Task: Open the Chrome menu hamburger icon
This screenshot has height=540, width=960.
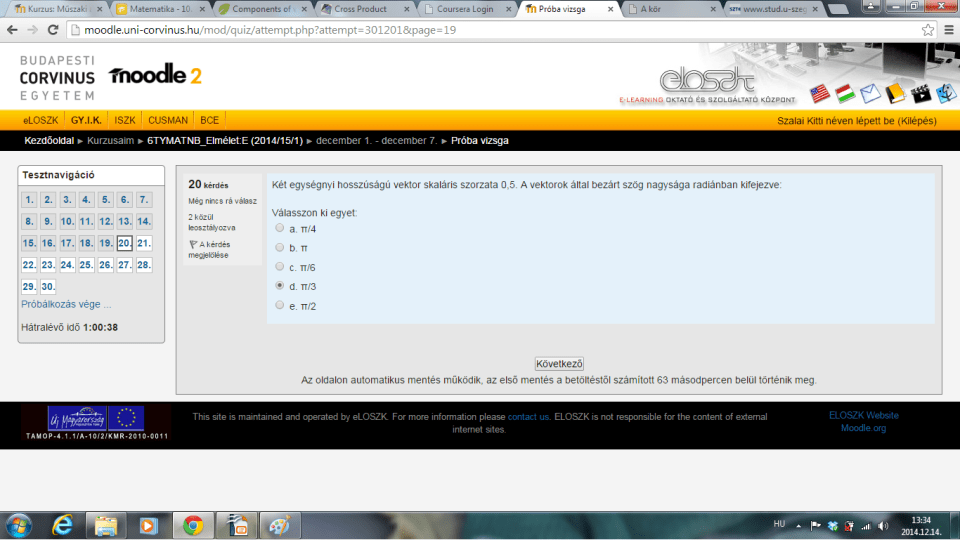Action: [948, 30]
